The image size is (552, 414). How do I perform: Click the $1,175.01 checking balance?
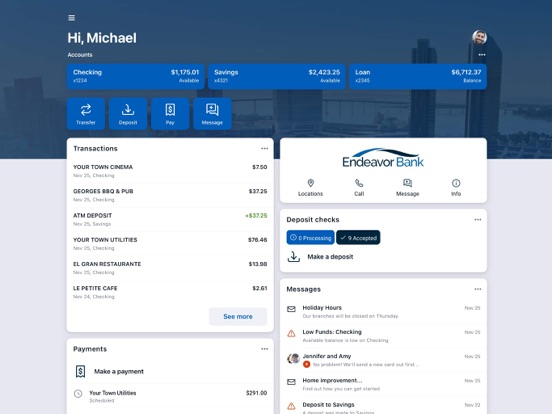pyautogui.click(x=185, y=72)
